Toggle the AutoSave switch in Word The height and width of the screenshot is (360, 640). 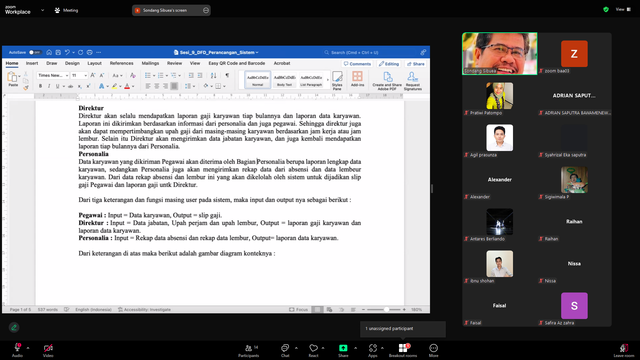(x=35, y=53)
